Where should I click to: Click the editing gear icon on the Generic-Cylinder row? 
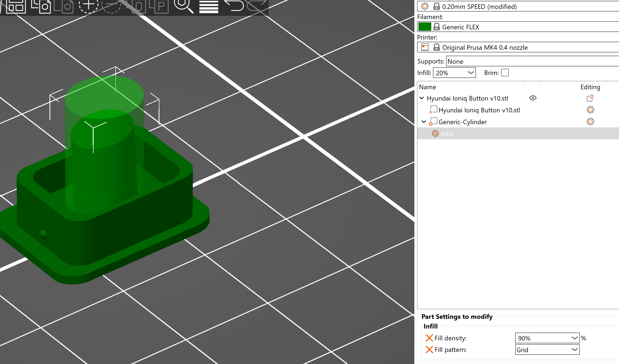click(x=590, y=122)
